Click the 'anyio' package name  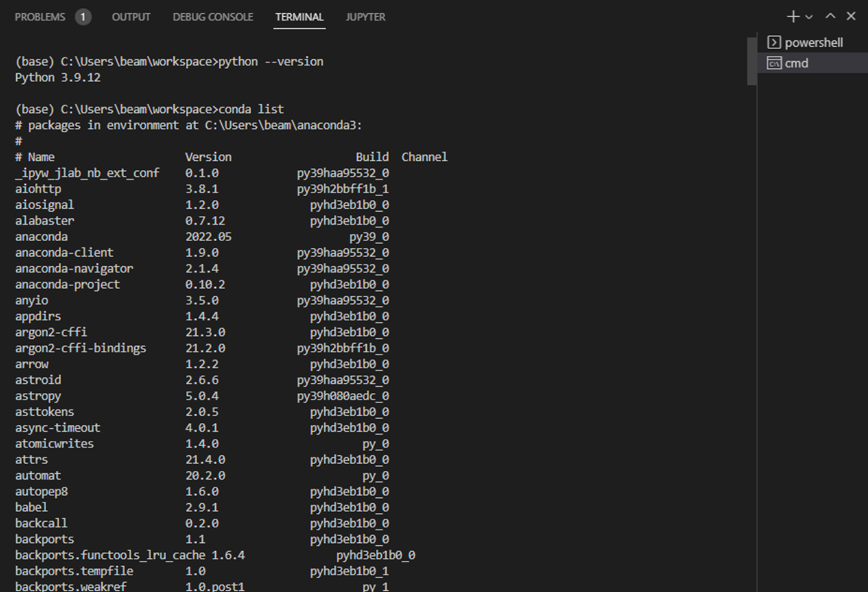tap(31, 300)
